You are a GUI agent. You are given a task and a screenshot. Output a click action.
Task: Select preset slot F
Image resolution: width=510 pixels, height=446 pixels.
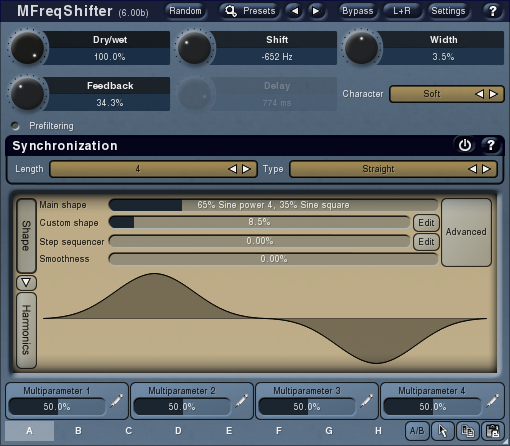(x=279, y=431)
